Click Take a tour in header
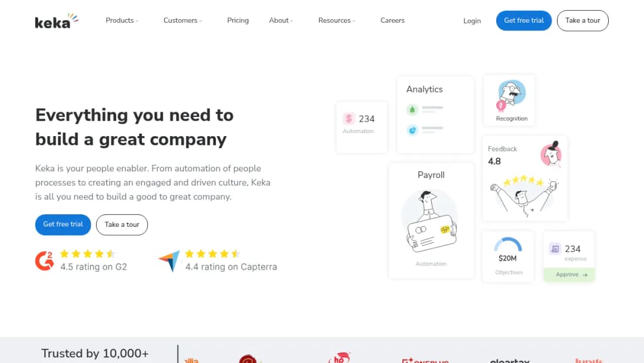 [583, 20]
